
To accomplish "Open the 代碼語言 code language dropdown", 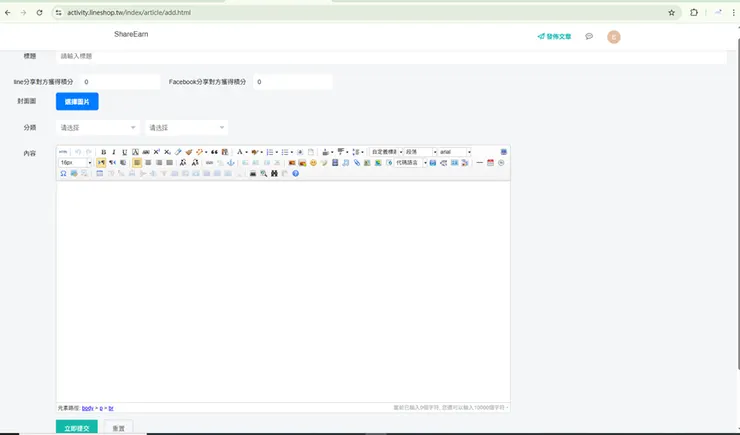I will (411, 163).
